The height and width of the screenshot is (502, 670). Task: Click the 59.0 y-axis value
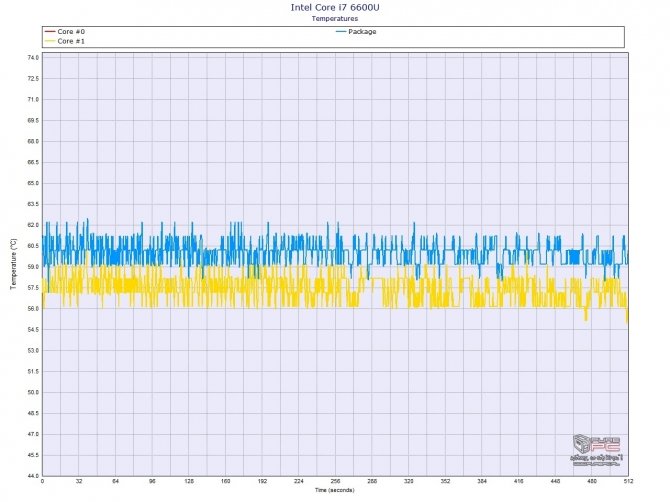33,267
